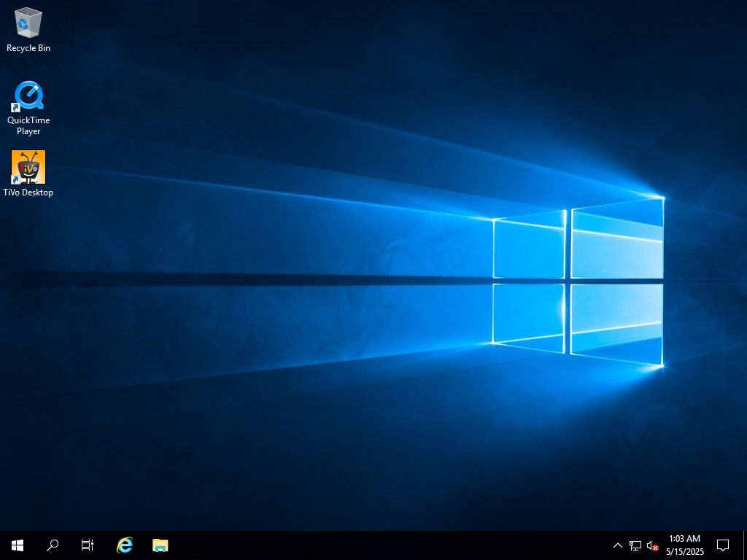747x560 pixels.
Task: Click the 'QuickTime Player' label text
Action: click(x=28, y=125)
